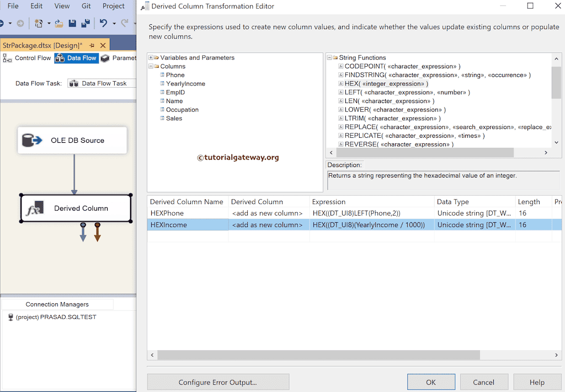Select the HEXPhone row in the grid
Viewport: 565px width, 392px height.
[x=188, y=213]
